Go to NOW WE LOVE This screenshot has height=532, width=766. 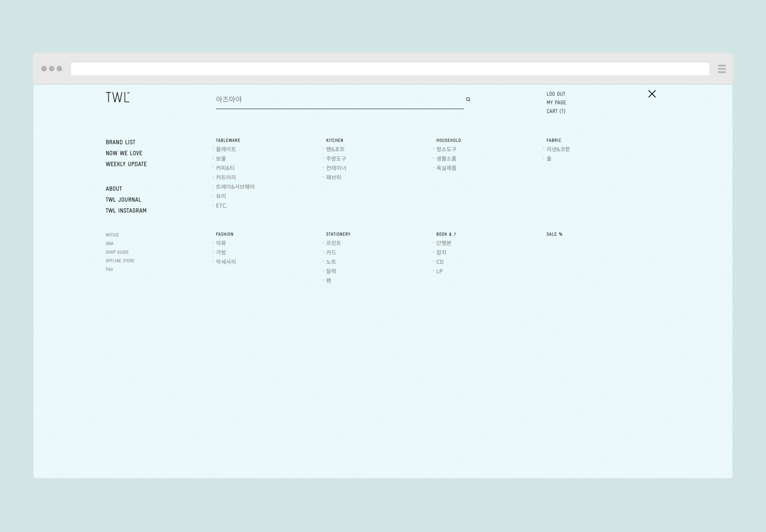(x=124, y=153)
